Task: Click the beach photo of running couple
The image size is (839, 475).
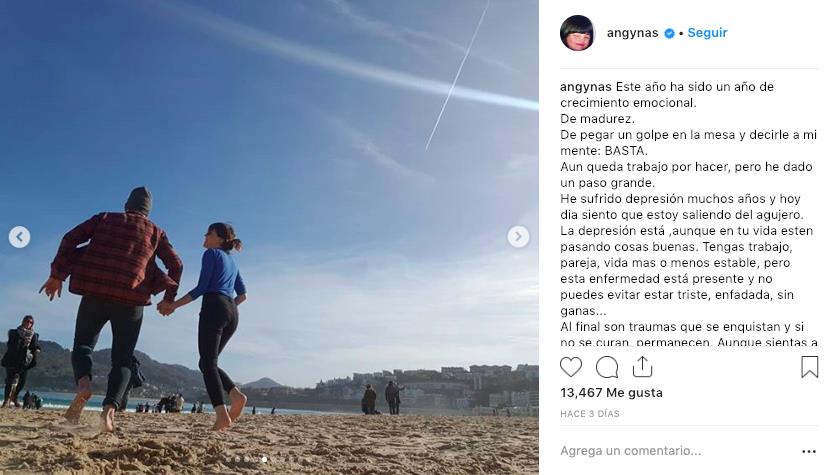Action: click(269, 238)
